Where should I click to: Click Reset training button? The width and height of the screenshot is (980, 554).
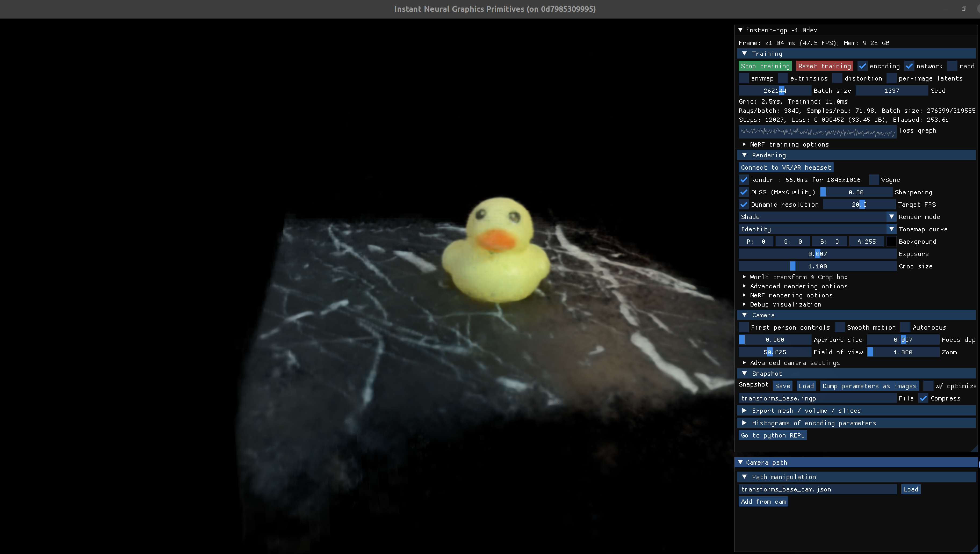pos(824,66)
